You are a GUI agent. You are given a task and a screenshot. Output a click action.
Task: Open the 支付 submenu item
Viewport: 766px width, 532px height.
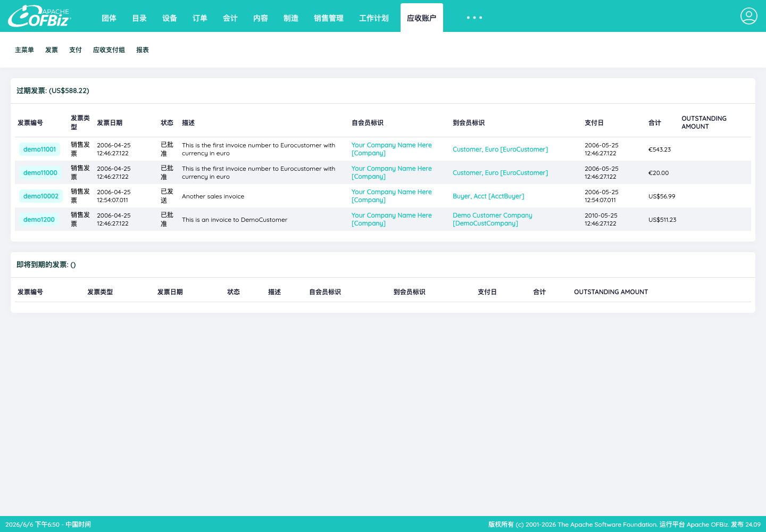coord(76,50)
